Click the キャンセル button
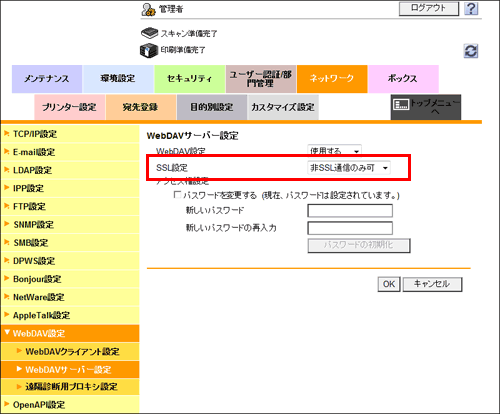The image size is (500, 414). point(432,284)
